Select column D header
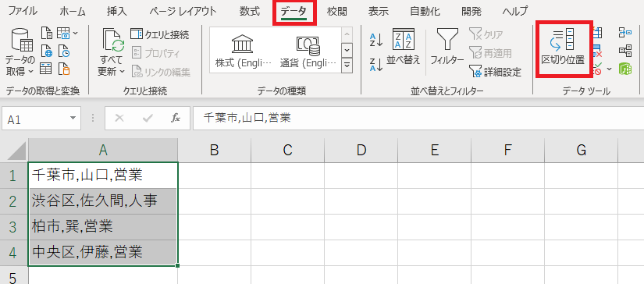The image size is (644, 284). click(361, 151)
